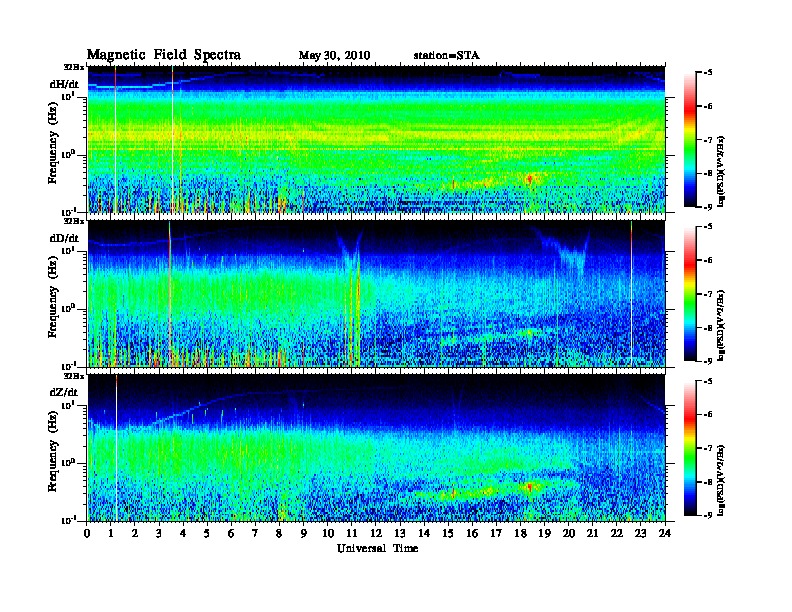Viewport: 792px width, 612px height.
Task: Select the "May 30, 2010" date text
Action: [334, 56]
